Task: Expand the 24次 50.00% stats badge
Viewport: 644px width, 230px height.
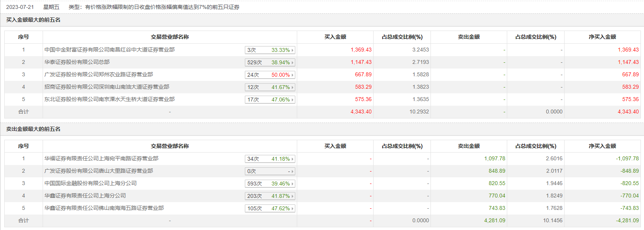Action: pos(293,75)
